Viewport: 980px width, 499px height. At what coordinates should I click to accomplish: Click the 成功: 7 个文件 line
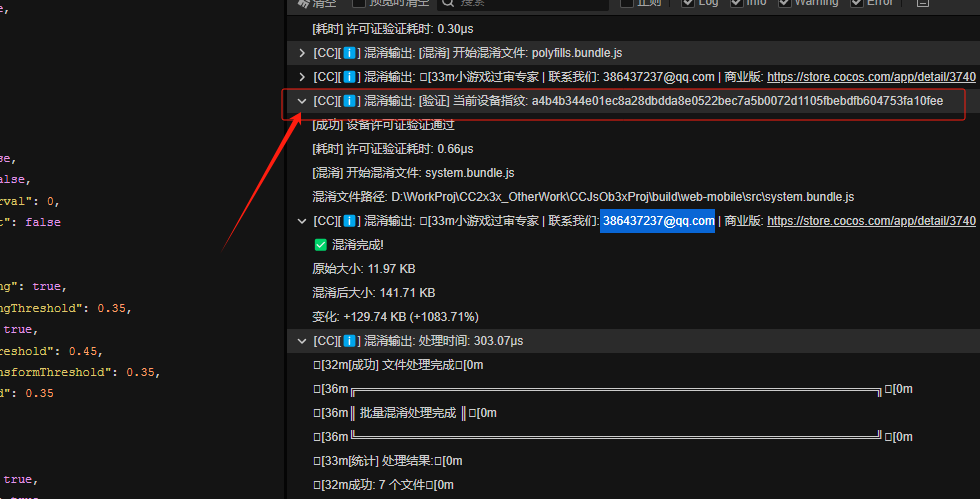[x=383, y=485]
